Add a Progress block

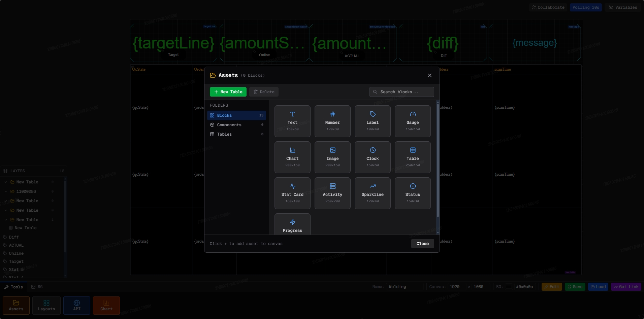click(x=292, y=224)
